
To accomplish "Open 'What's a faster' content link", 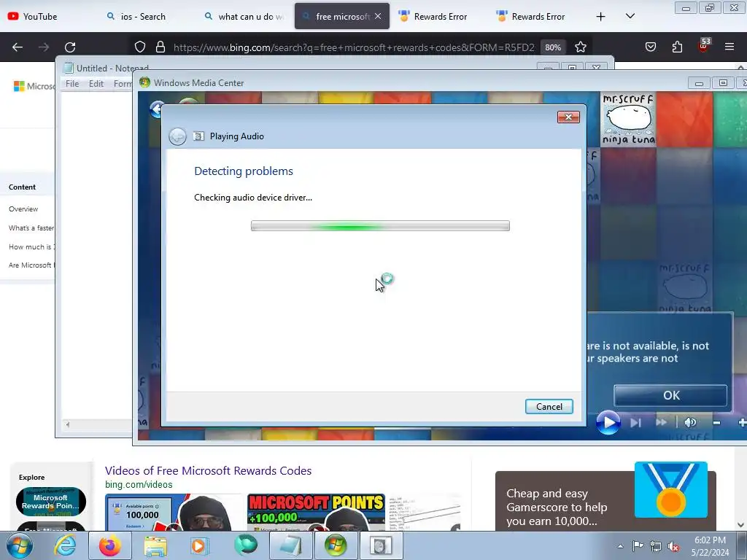I will [x=31, y=228].
